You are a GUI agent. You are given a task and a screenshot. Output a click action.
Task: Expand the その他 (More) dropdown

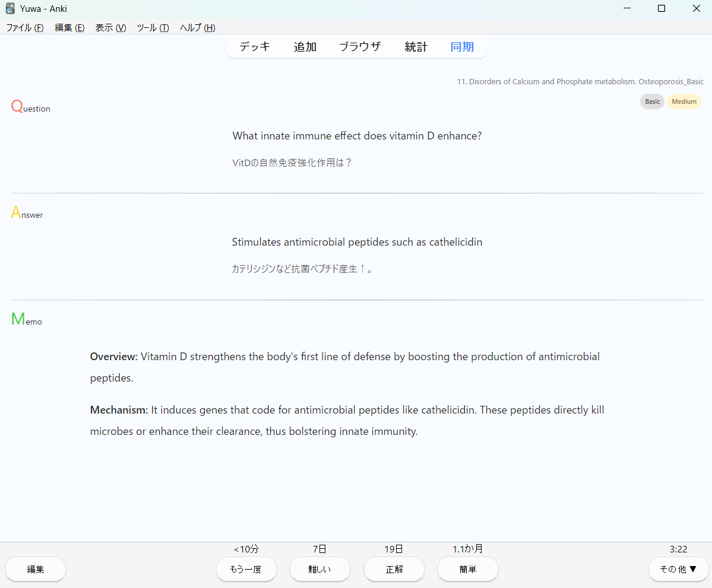tap(678, 569)
